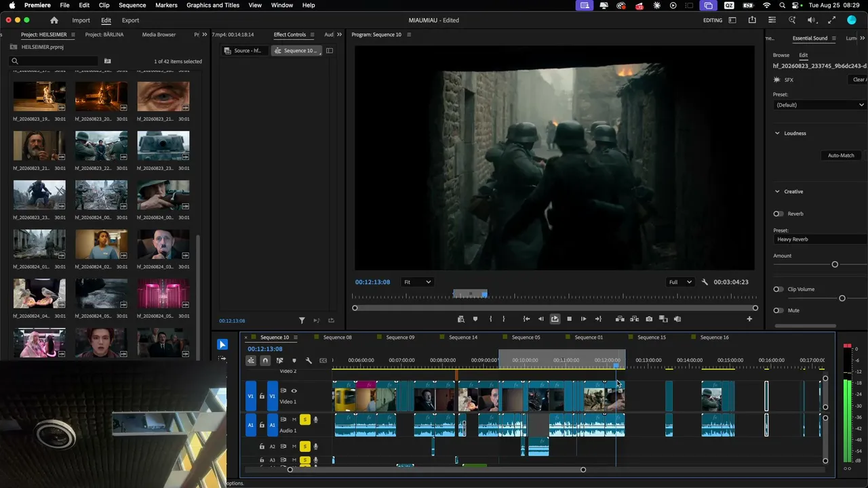868x488 pixels.
Task: Go to the Export page
Action: 130,20
